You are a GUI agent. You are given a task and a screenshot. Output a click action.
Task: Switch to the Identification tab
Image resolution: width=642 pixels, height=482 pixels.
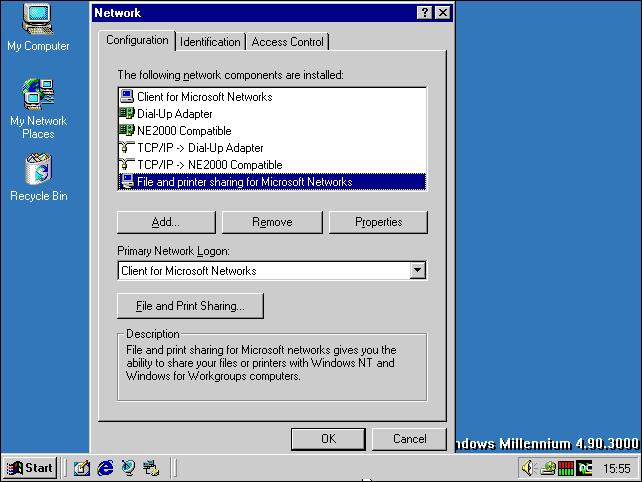[210, 42]
